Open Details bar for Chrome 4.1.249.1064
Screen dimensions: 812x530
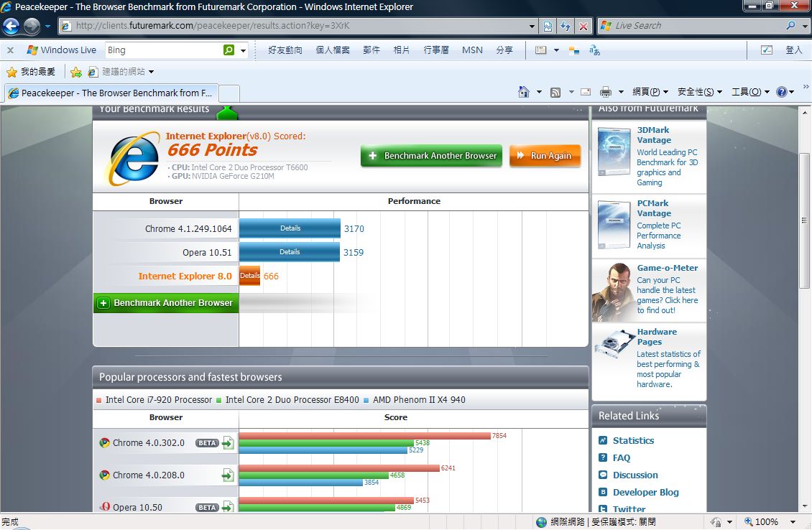[290, 228]
